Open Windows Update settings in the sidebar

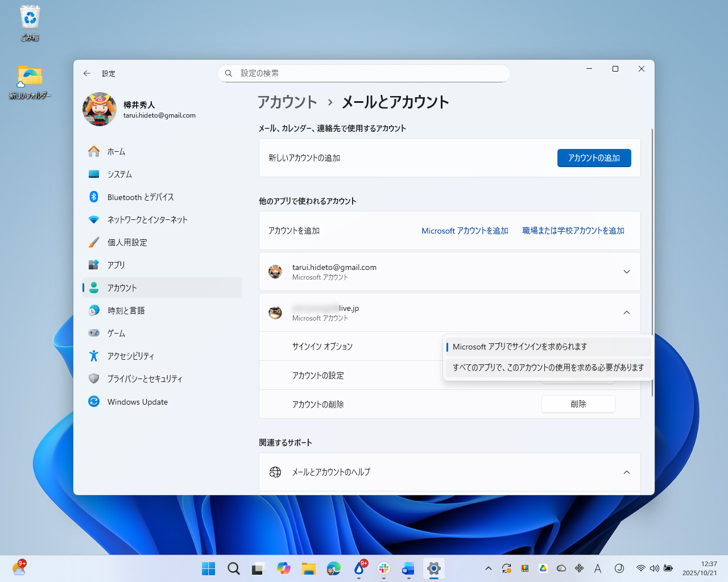point(137,402)
